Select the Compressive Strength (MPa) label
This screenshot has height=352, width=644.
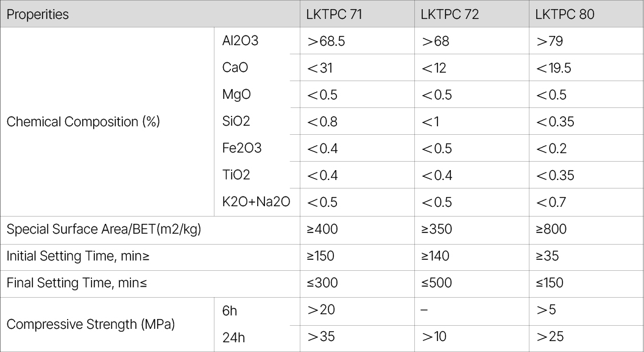pyautogui.click(x=91, y=324)
